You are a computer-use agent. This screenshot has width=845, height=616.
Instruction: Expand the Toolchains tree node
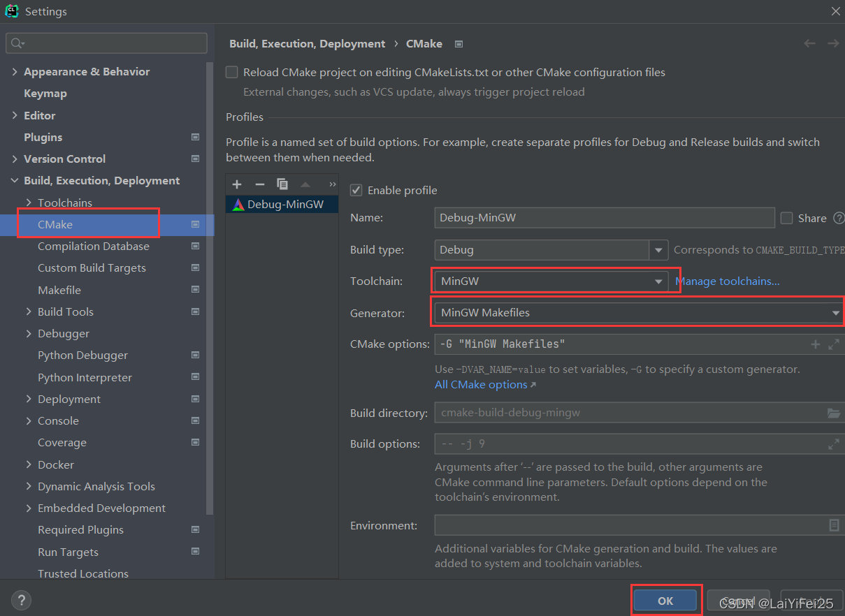(29, 203)
